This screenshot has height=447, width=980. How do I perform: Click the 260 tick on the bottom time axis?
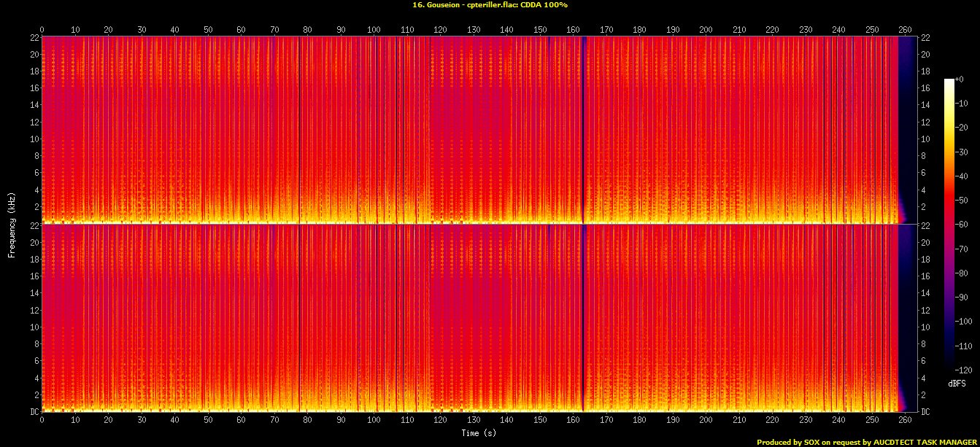pyautogui.click(x=905, y=421)
